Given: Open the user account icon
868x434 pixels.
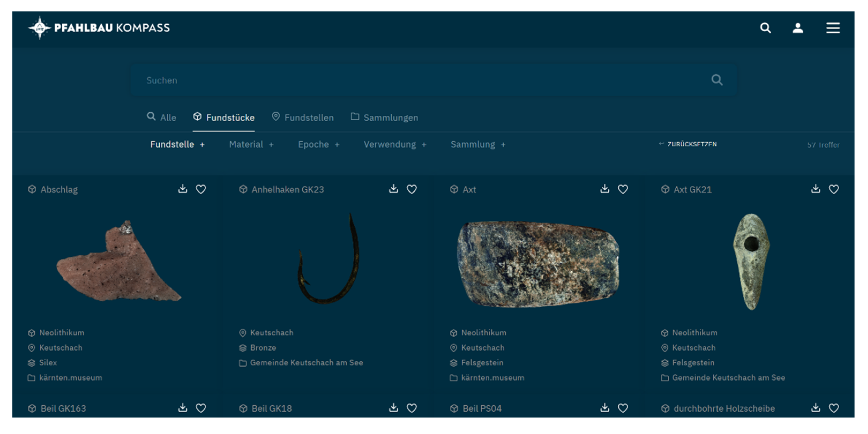Looking at the screenshot, I should point(797,28).
